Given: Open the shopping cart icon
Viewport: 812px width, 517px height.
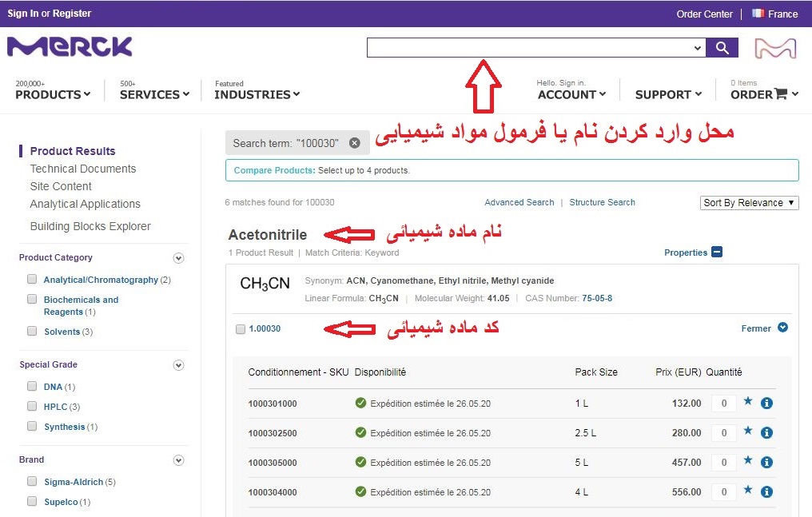Looking at the screenshot, I should pos(780,93).
